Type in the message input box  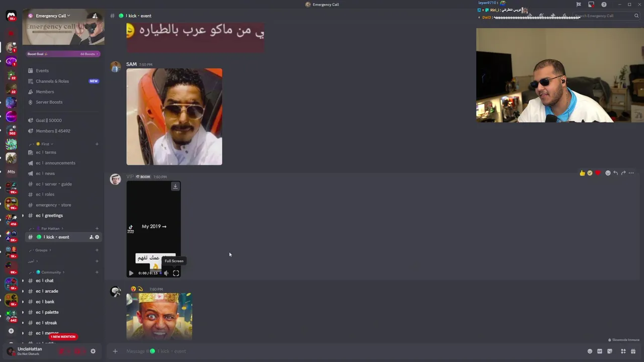(352, 351)
